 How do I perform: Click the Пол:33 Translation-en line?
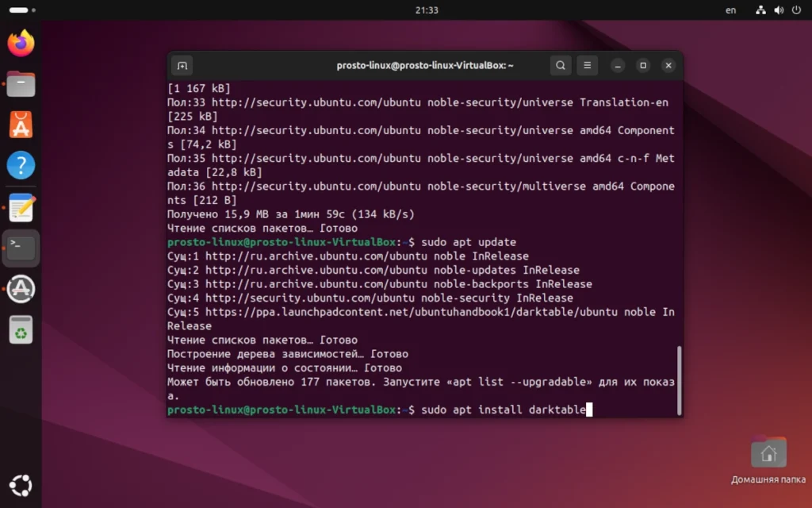(x=417, y=110)
